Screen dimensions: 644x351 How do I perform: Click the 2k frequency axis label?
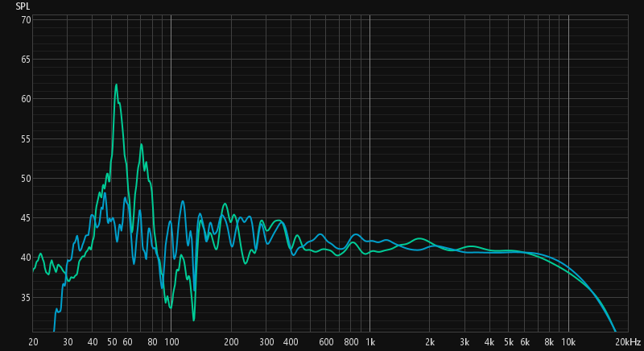[x=430, y=342]
